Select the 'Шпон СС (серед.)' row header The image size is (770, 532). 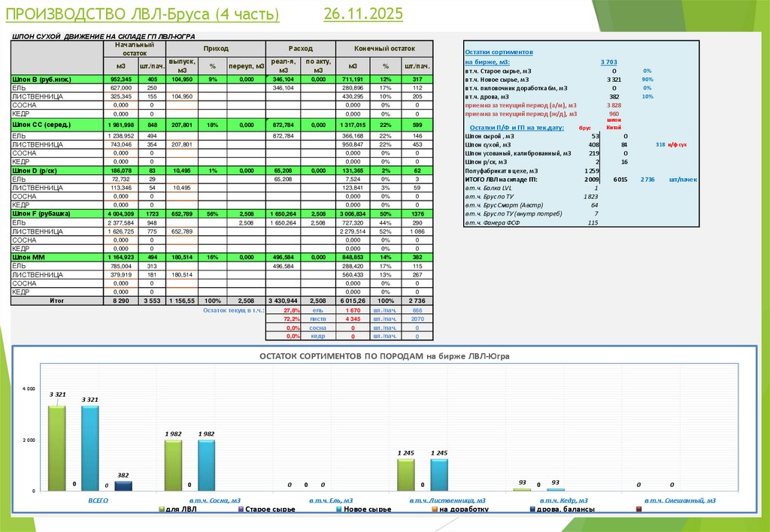[x=57, y=125]
